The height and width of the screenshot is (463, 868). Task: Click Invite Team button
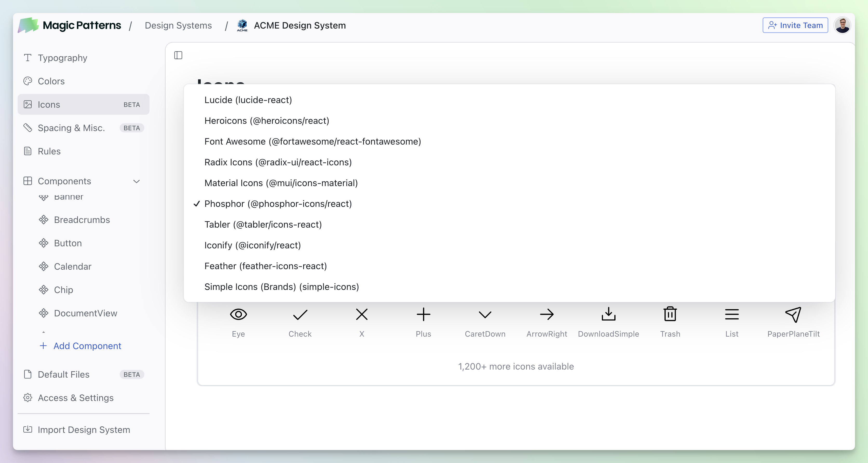tap(795, 25)
